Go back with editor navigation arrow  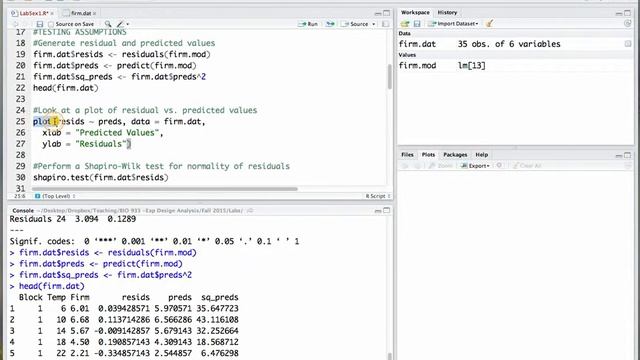[16, 24]
